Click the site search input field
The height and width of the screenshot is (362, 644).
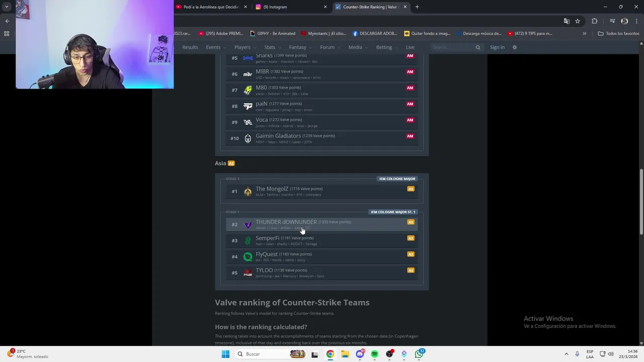click(x=453, y=47)
